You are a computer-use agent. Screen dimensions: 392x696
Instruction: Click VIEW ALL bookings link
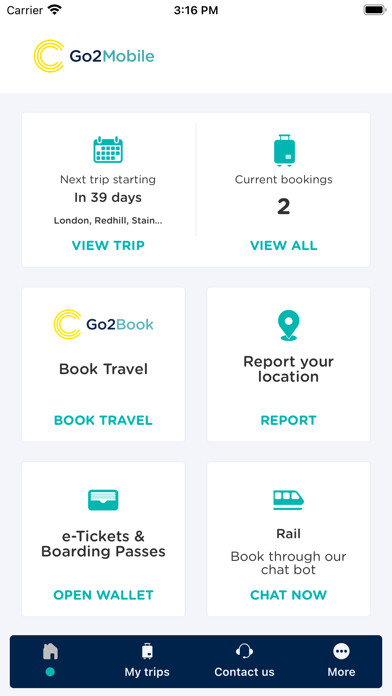(284, 245)
